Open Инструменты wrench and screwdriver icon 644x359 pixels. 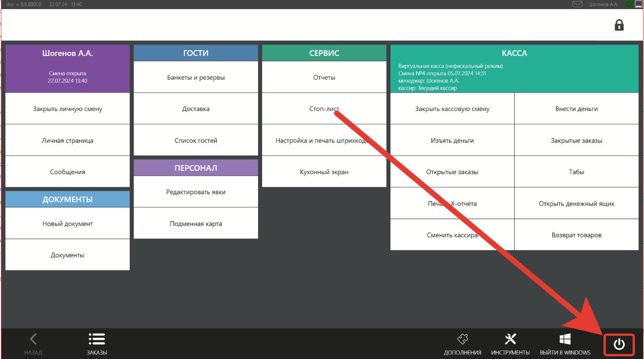[x=511, y=339]
